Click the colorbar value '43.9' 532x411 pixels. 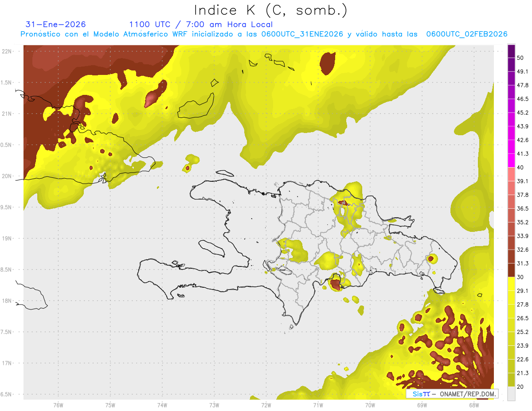click(x=522, y=126)
